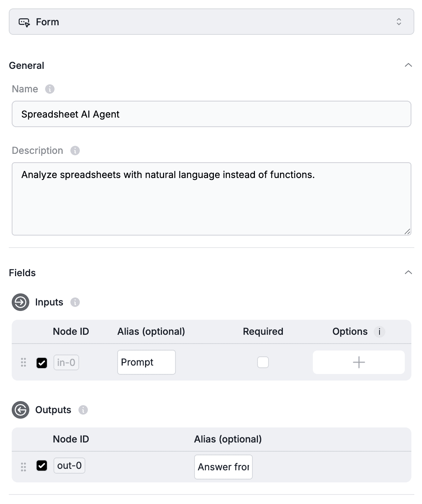Collapse the Fields section

click(x=408, y=273)
